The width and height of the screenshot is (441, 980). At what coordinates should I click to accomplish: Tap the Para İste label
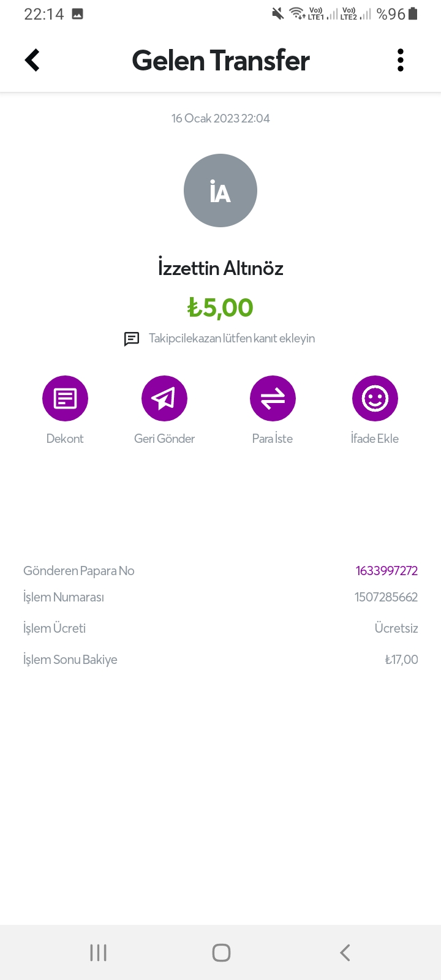[273, 439]
